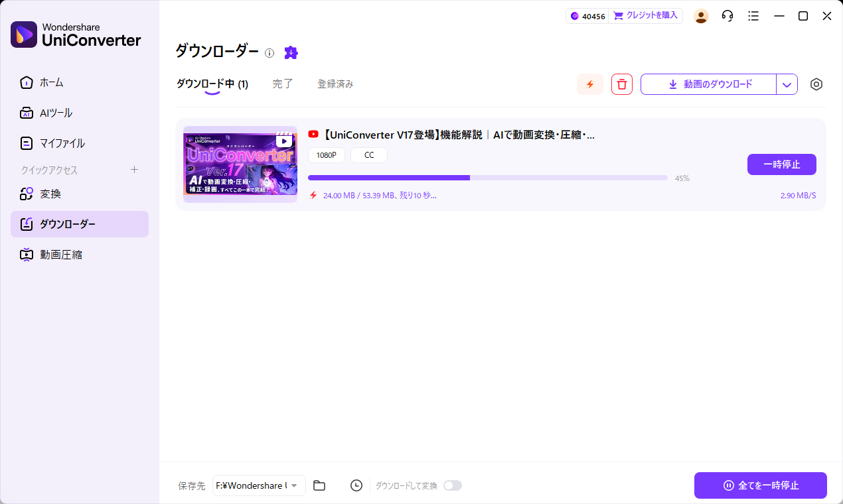Click the turbo lightning icon next to download progress
The width and height of the screenshot is (843, 504).
pyautogui.click(x=313, y=195)
